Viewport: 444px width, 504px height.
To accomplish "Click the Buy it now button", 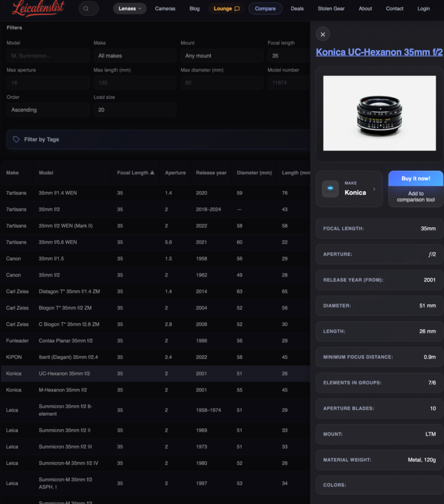I will 415,178.
